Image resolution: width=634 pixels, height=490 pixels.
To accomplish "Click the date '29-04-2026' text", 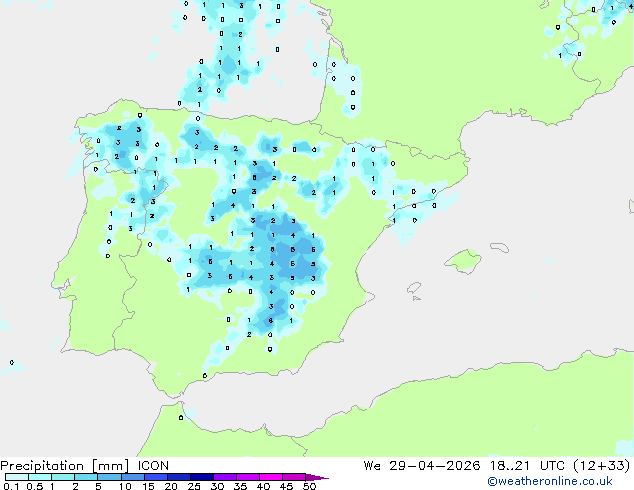I will (435, 466).
